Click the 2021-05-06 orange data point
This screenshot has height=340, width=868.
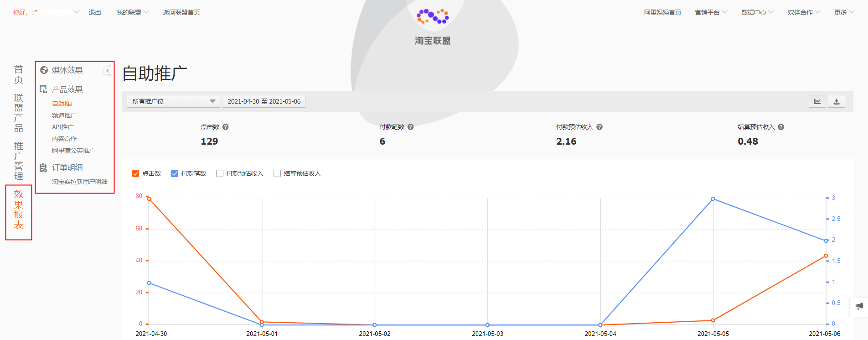[826, 256]
